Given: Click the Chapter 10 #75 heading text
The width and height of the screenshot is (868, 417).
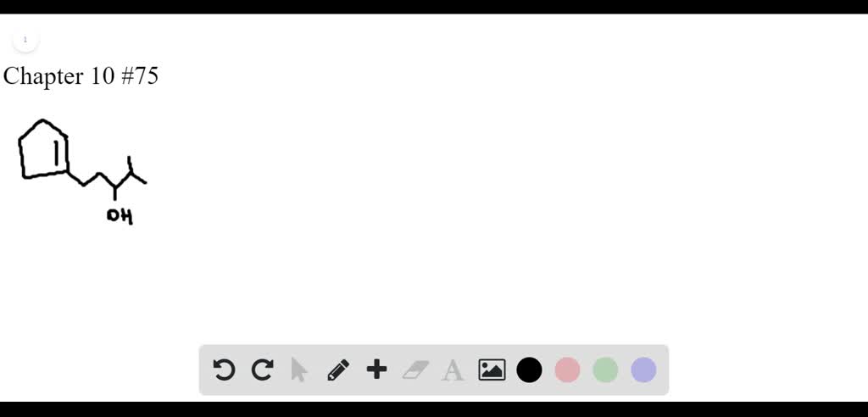Looking at the screenshot, I should point(81,76).
